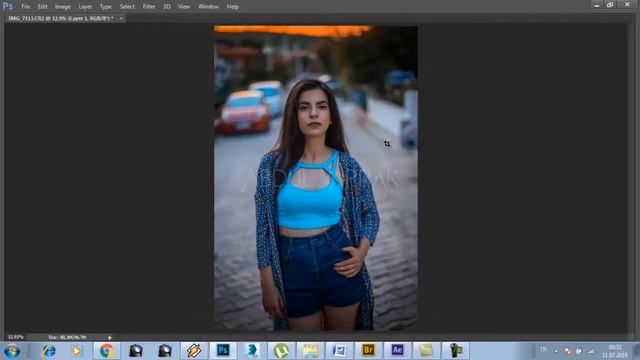This screenshot has height=360, width=640.
Task: Open uTorrent from the taskbar
Action: tap(281, 351)
